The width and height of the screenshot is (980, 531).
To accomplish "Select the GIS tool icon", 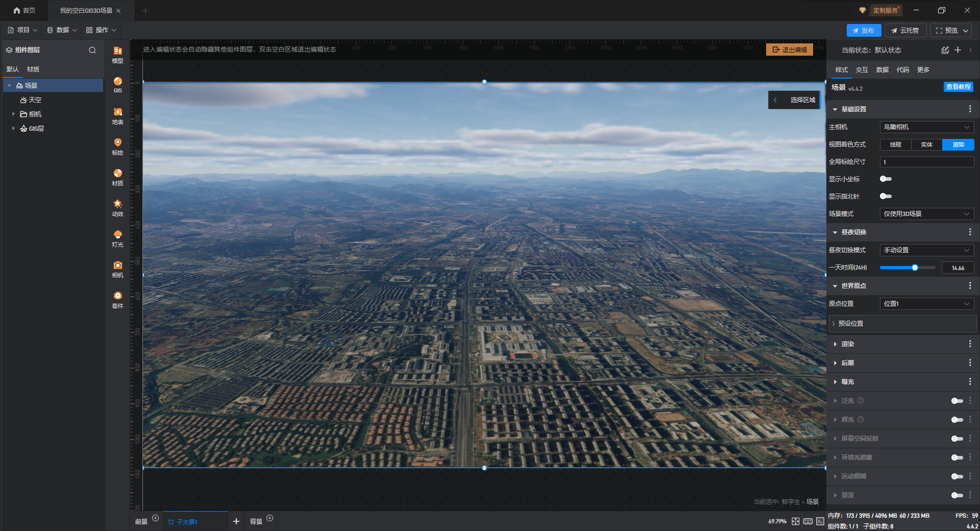I will 117,84.
